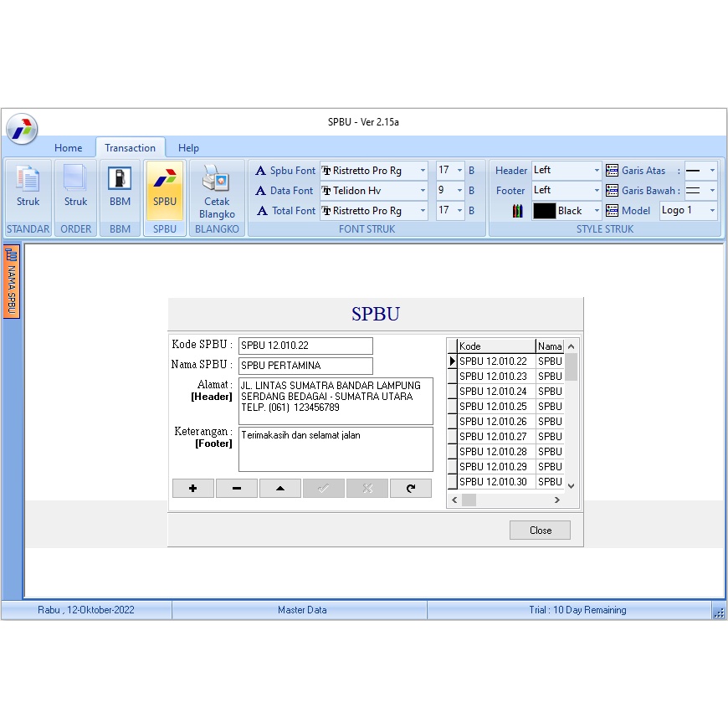728x728 pixels.
Task: Select row SPBU 12.010.26 in grid
Action: pyautogui.click(x=506, y=422)
